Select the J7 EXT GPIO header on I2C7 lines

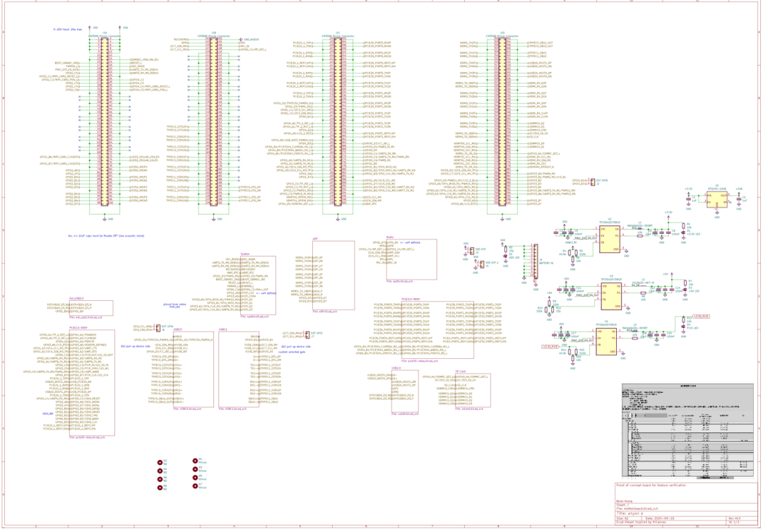(x=307, y=335)
